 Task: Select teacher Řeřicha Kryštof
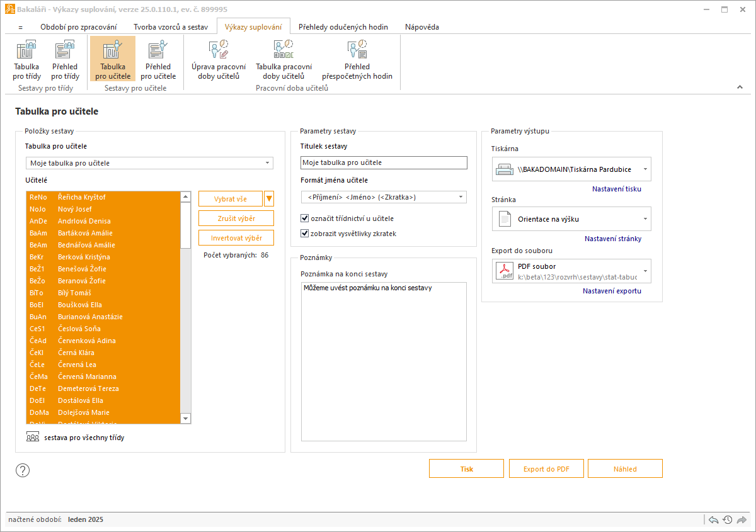click(103, 197)
